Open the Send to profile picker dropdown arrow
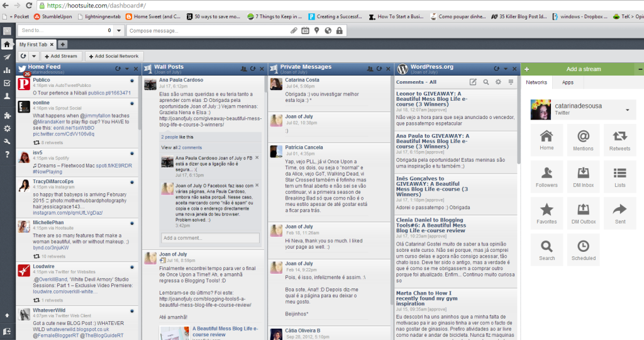 (x=119, y=30)
